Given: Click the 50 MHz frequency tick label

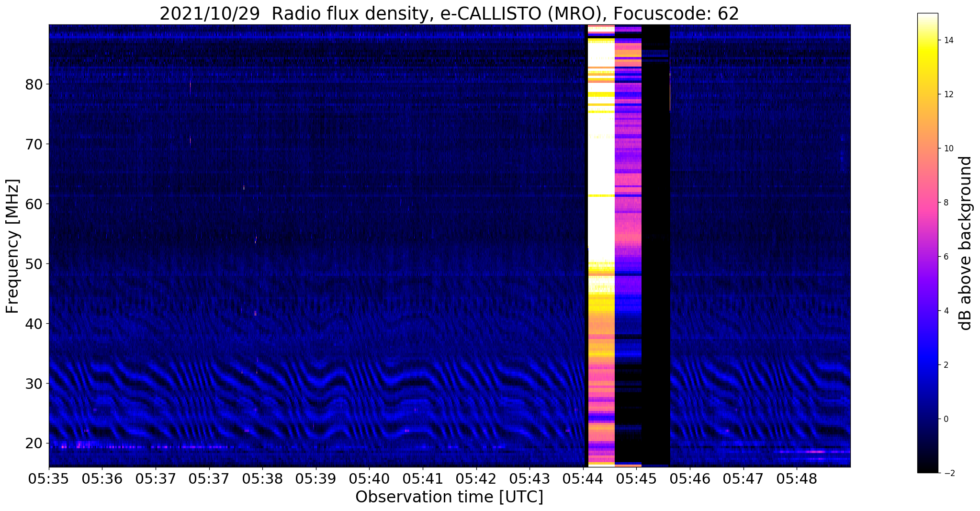Looking at the screenshot, I should [x=34, y=264].
